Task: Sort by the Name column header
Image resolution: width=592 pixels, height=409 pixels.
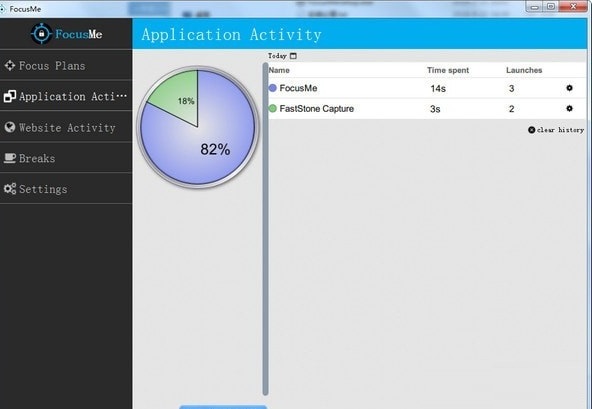Action: pyautogui.click(x=279, y=70)
